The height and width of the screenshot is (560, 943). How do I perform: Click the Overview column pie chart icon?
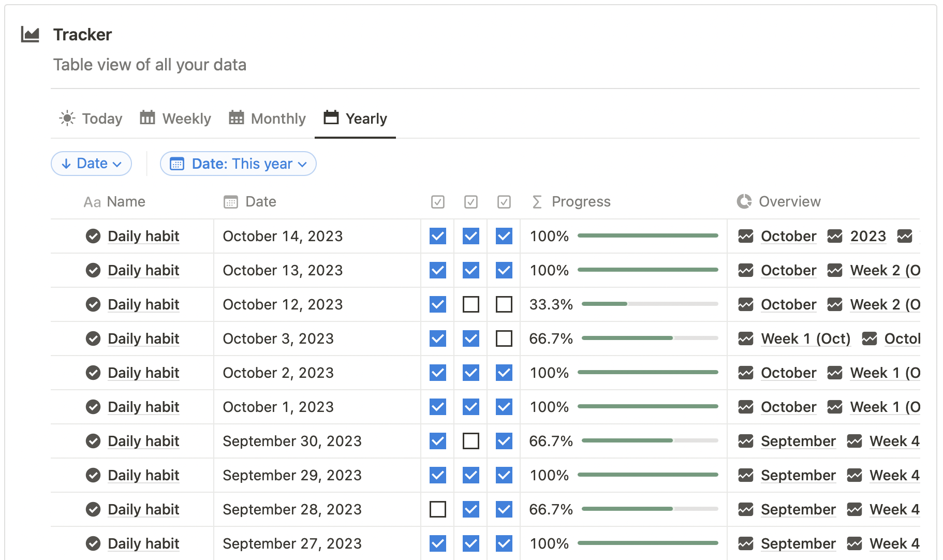(x=744, y=201)
